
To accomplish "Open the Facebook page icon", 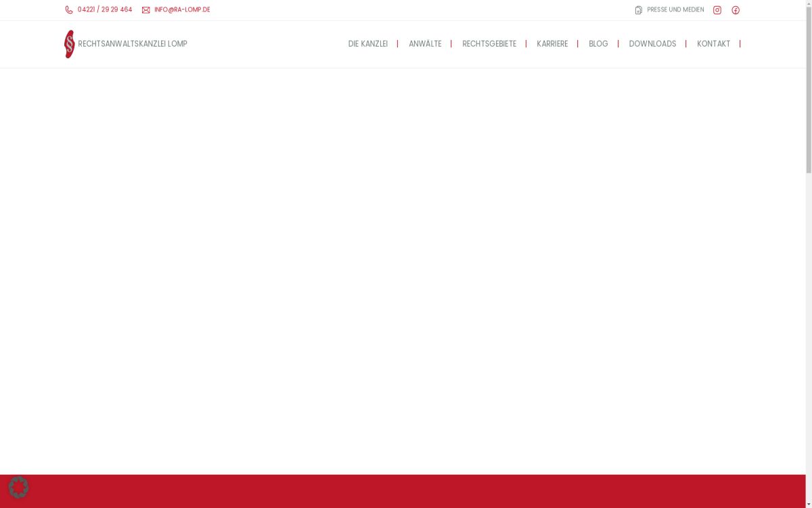I will coord(735,9).
